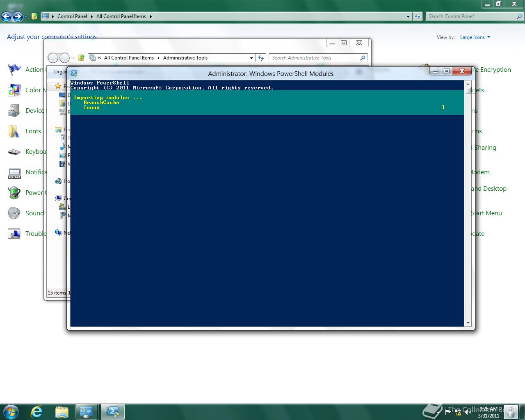
Task: Switch to the Control Panel taskbar button
Action: [x=86, y=411]
